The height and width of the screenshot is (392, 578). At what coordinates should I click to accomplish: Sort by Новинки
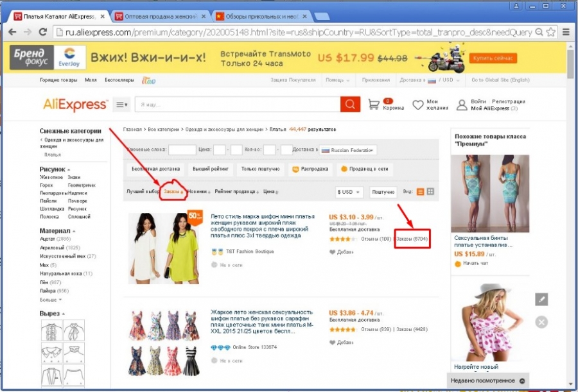[198, 192]
